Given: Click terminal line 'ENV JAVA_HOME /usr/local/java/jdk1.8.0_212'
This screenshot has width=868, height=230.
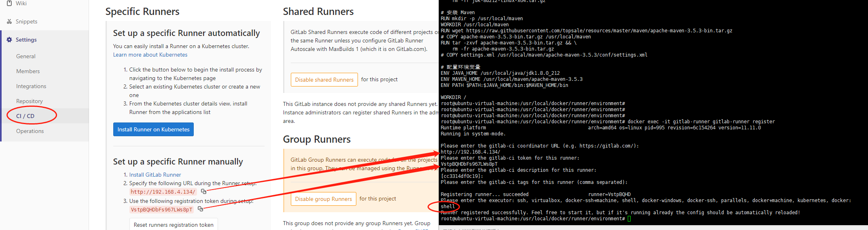Looking at the screenshot, I should (x=500, y=73).
